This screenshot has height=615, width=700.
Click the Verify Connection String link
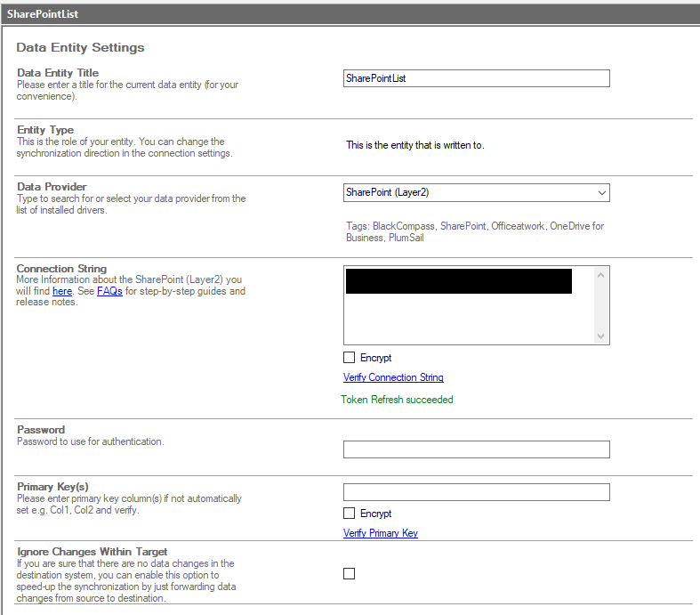(x=393, y=377)
